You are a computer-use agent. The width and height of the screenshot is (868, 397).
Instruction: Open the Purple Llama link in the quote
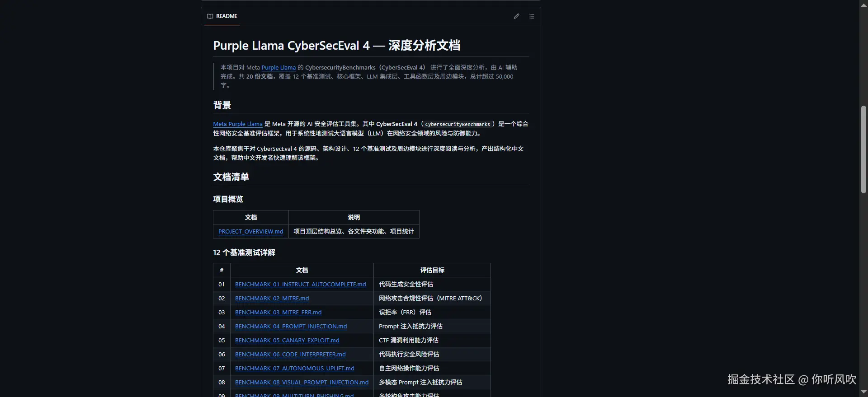coord(278,68)
